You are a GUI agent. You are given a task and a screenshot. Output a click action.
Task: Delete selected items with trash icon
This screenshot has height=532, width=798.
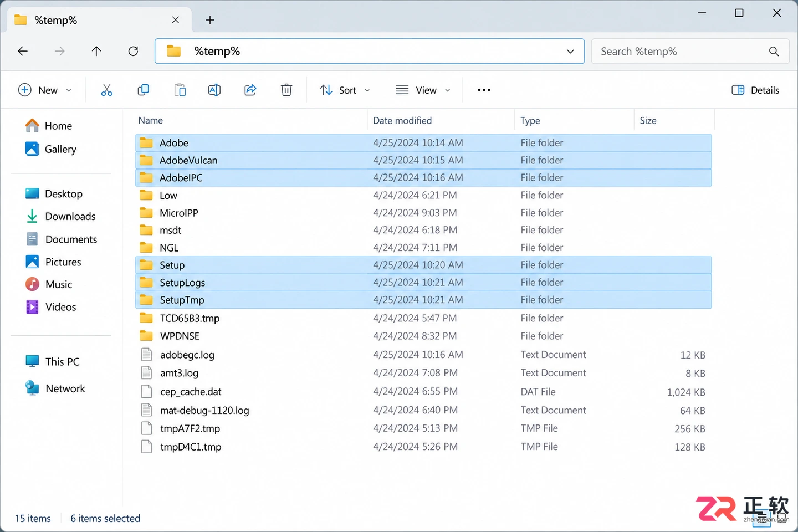(287, 90)
